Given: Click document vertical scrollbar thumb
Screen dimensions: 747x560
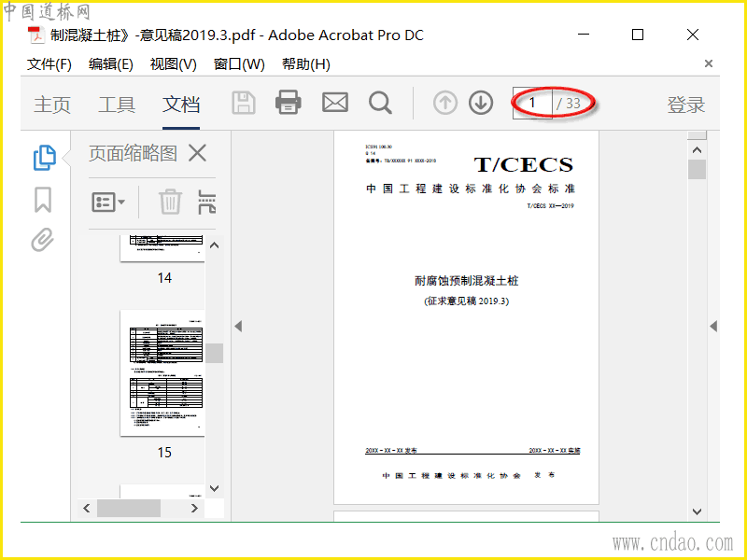Looking at the screenshot, I should click(x=697, y=170).
